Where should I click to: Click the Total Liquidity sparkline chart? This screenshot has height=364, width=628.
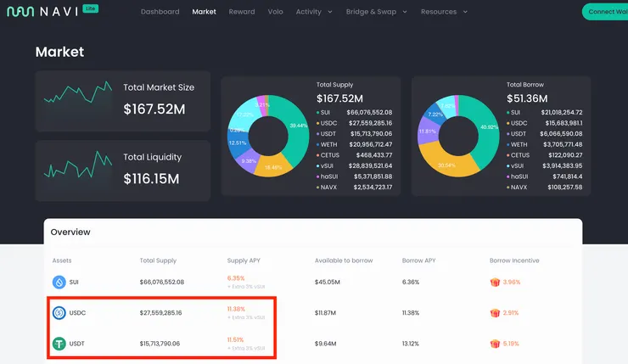(78, 165)
